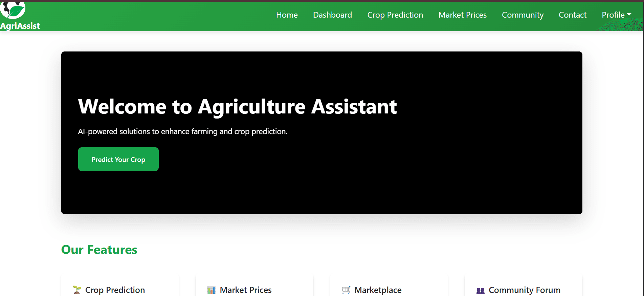Open the Community nav link
Image resolution: width=644 pixels, height=296 pixels.
click(523, 15)
